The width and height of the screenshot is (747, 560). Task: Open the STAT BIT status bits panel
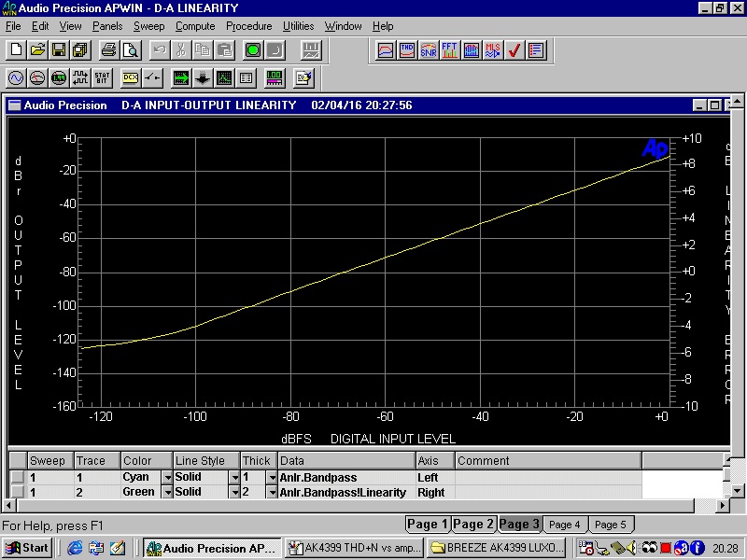(102, 78)
